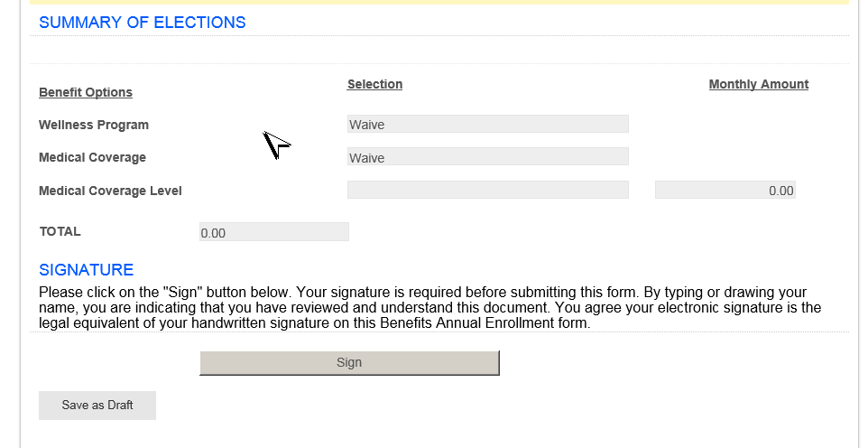Click the Signature section heading
Image resolution: width=868 pixels, height=448 pixels.
(x=87, y=269)
